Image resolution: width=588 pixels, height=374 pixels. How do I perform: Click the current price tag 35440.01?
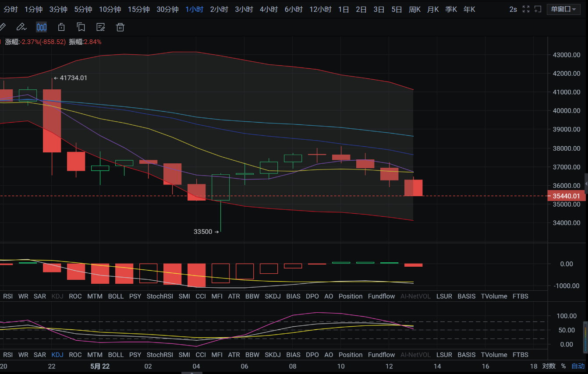566,196
